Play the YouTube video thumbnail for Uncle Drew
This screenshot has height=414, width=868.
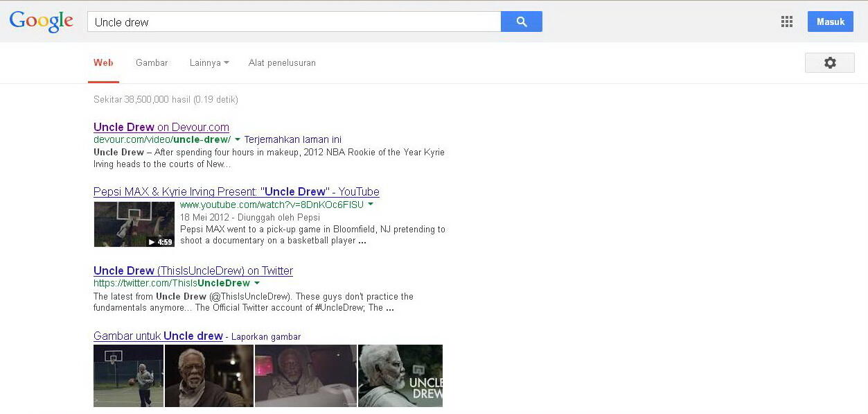click(x=134, y=224)
